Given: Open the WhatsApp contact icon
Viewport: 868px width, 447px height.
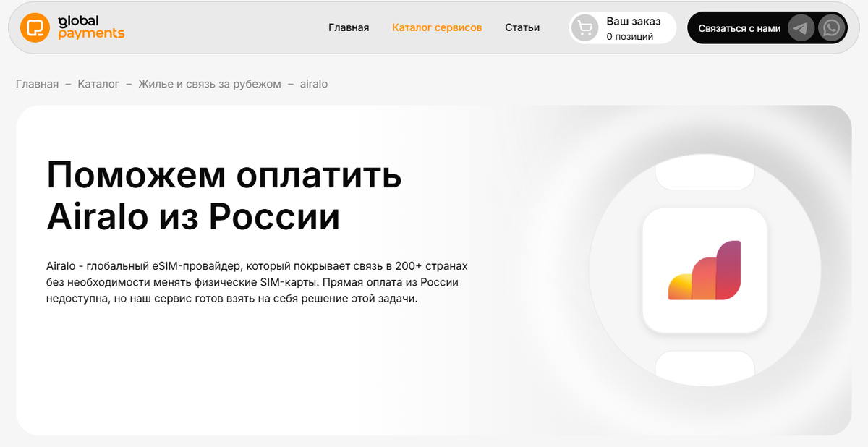Looking at the screenshot, I should pos(832,28).
